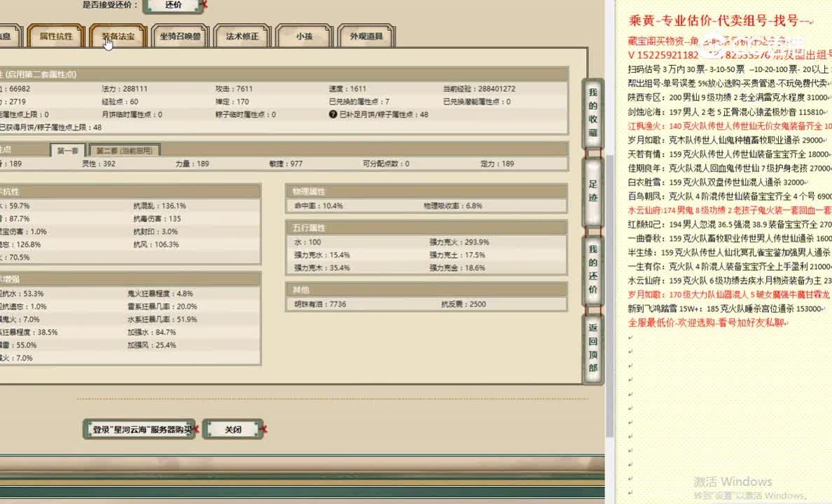This screenshot has width=832, height=504.
Task: Click the red 全服最低价-欢迎选购 line
Action: click(x=707, y=323)
